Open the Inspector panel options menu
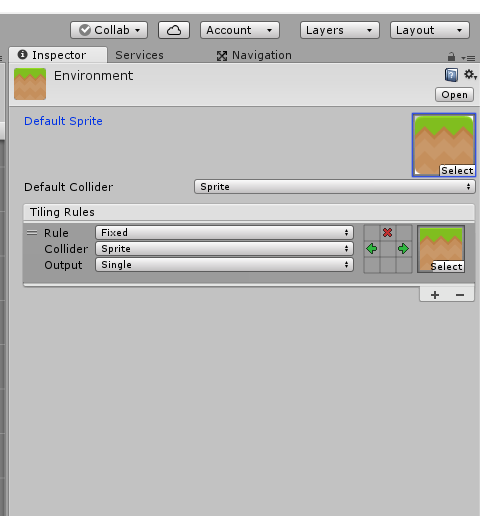The width and height of the screenshot is (480, 516). pyautogui.click(x=468, y=58)
